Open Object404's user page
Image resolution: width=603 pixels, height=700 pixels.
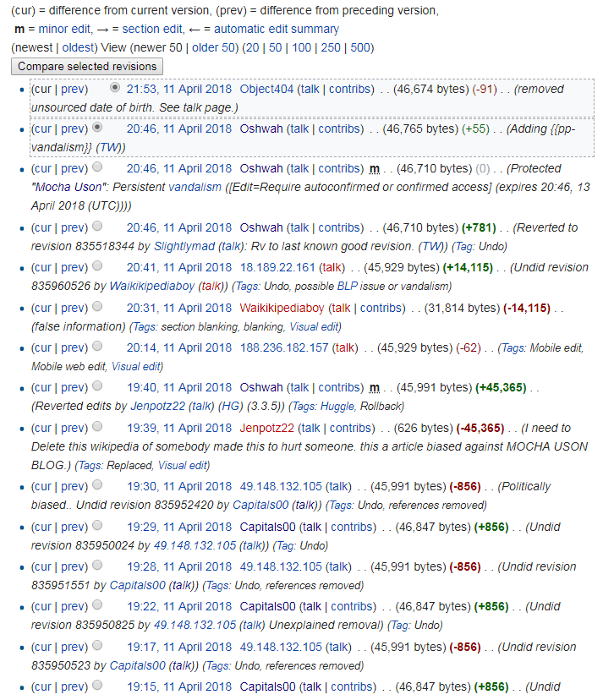[x=266, y=90]
